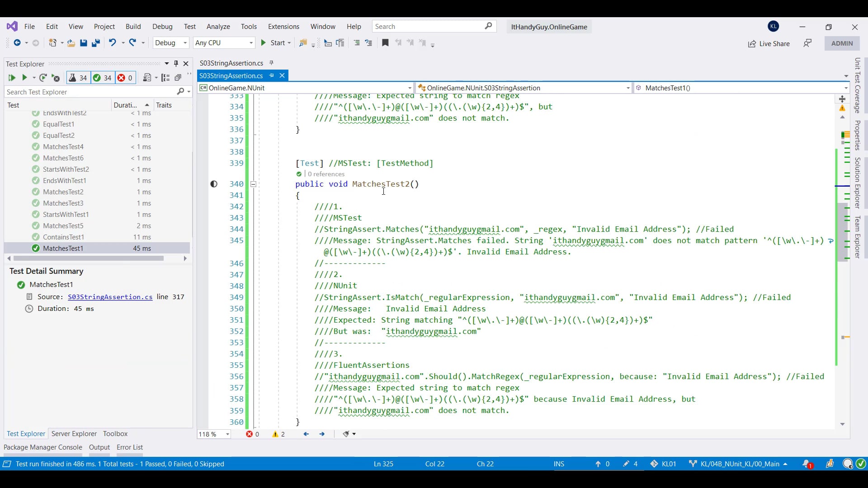Toggle the failed tests filter 0
Image resolution: width=868 pixels, height=488 pixels.
tap(125, 78)
